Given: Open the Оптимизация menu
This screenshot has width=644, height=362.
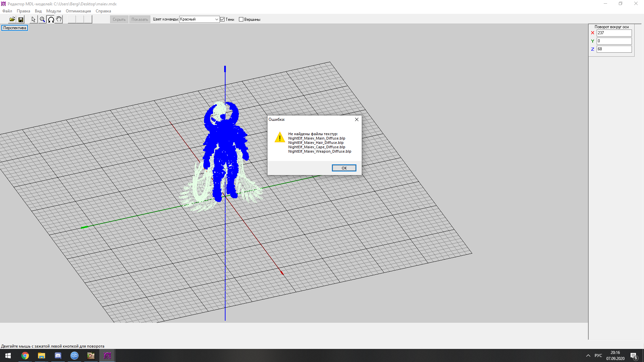Looking at the screenshot, I should tap(78, 11).
